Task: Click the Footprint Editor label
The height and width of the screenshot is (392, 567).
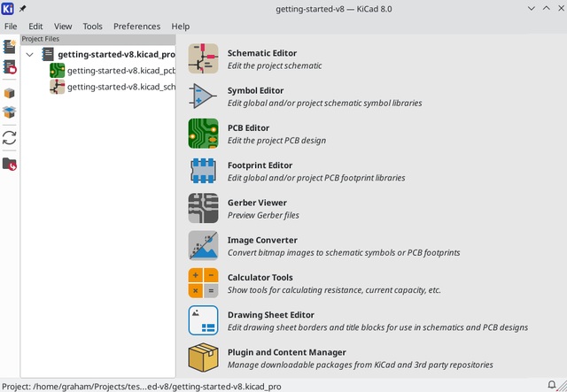Action: point(260,165)
